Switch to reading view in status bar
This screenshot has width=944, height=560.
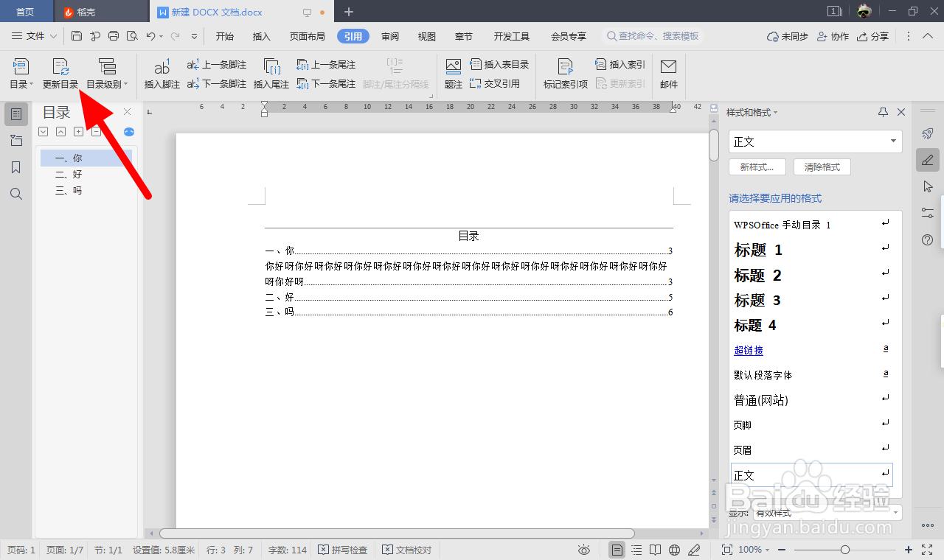tap(656, 550)
